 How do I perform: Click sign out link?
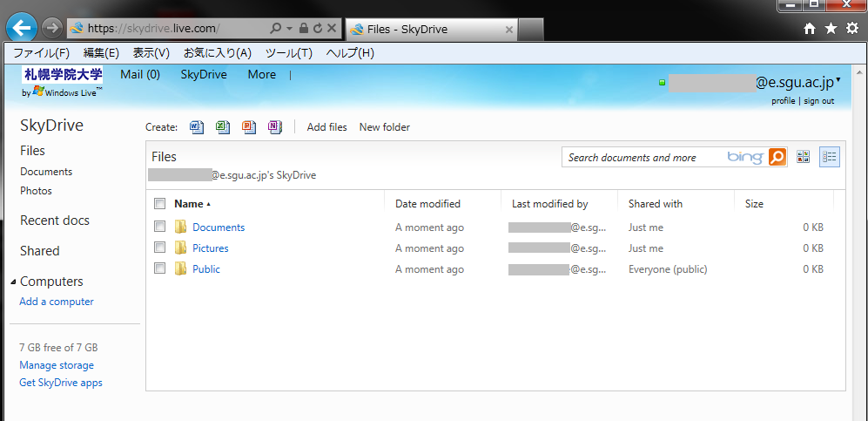pyautogui.click(x=818, y=101)
